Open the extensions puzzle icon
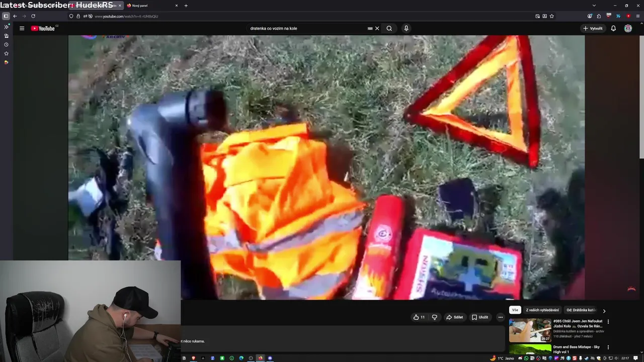Screen dimensions: 644x362 (599, 16)
